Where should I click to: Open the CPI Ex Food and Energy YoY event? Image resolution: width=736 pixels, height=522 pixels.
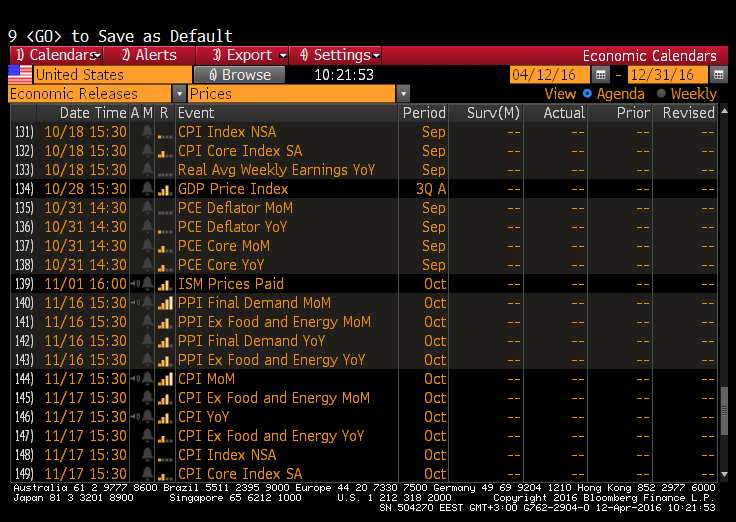271,436
